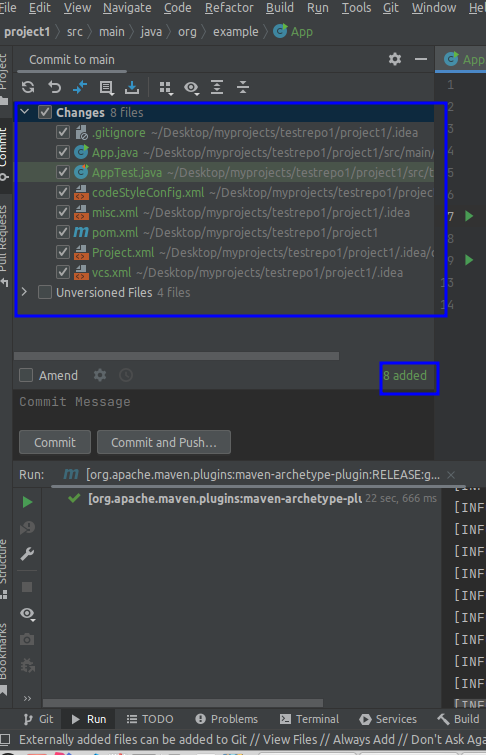Click the Expand All icon
This screenshot has height=755, width=486.
217,87
